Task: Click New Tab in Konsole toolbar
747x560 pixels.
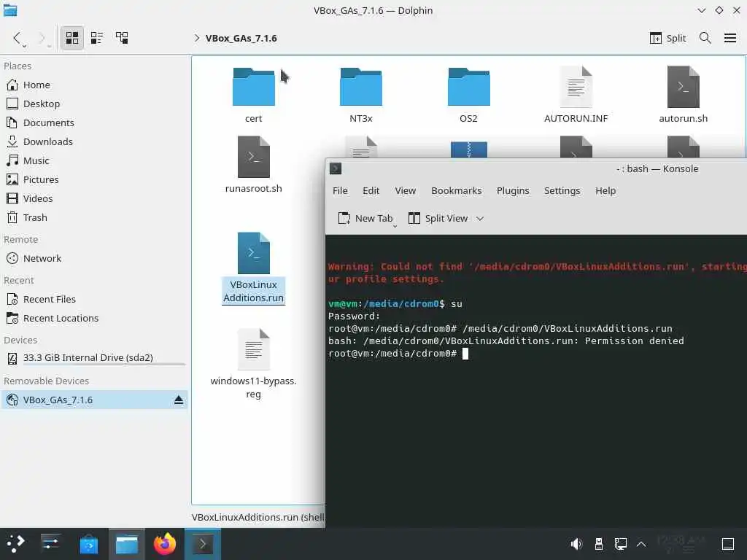Action: pyautogui.click(x=365, y=219)
